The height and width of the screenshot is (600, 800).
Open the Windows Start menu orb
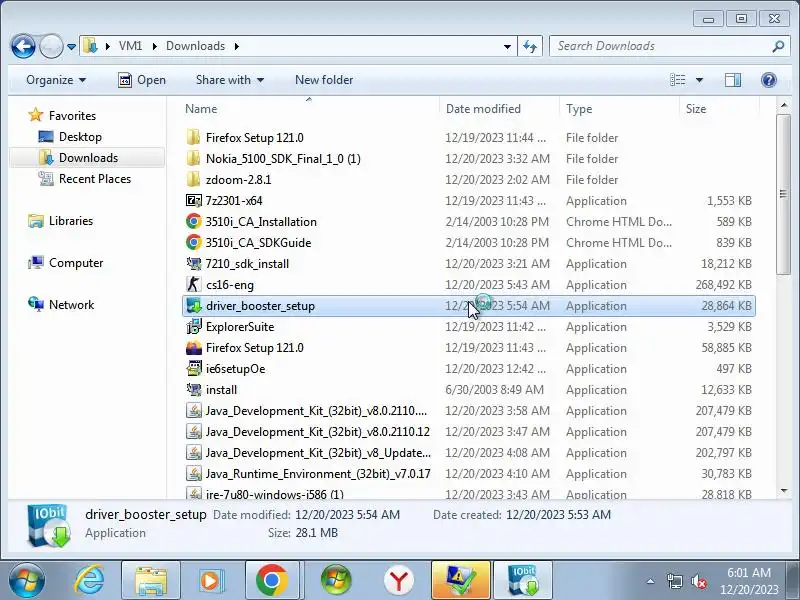point(27,580)
